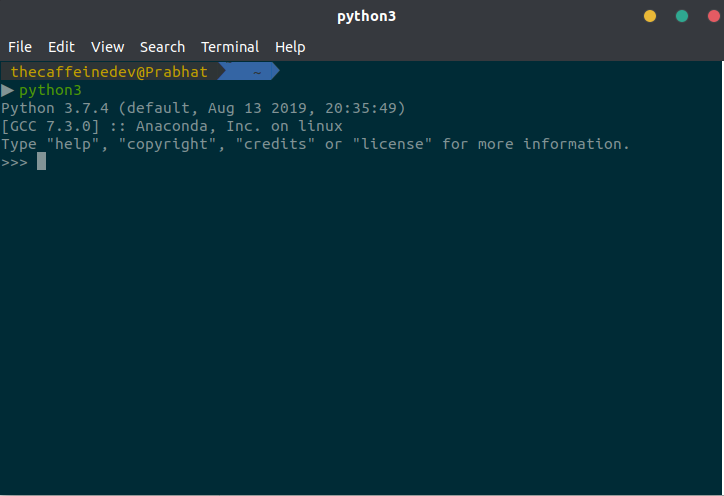The width and height of the screenshot is (724, 496).
Task: Close the terminal with the red button
Action: [713, 16]
